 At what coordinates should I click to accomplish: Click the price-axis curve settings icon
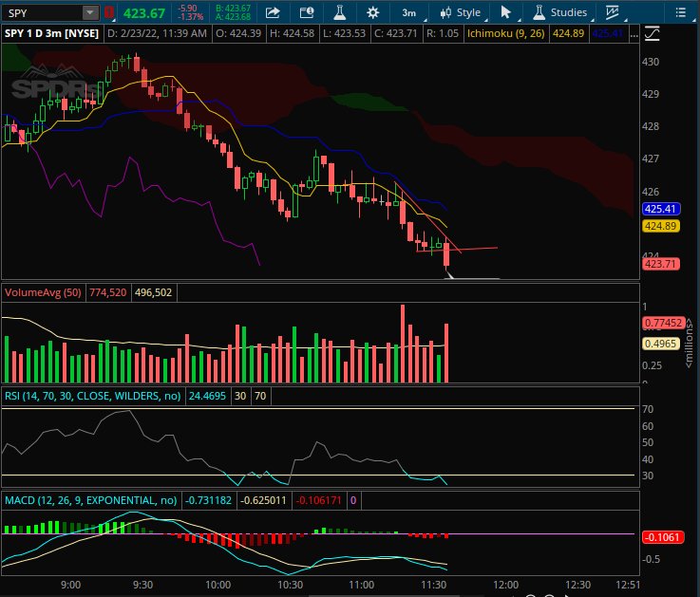click(x=653, y=34)
